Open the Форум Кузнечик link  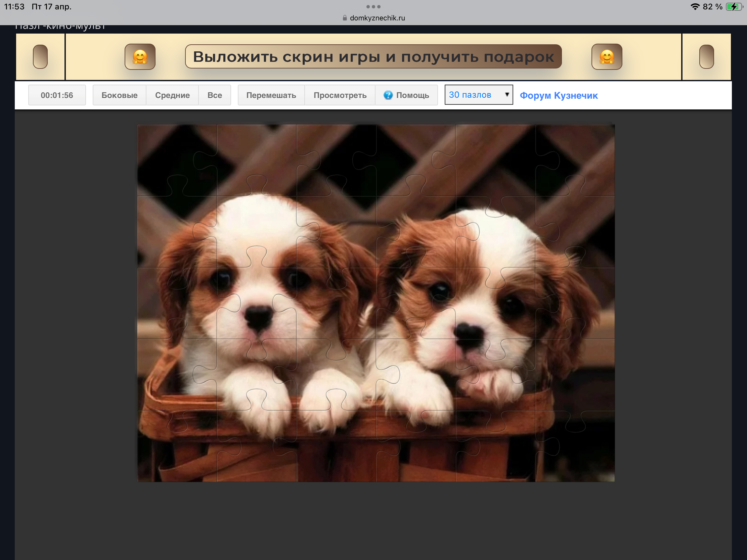point(559,96)
